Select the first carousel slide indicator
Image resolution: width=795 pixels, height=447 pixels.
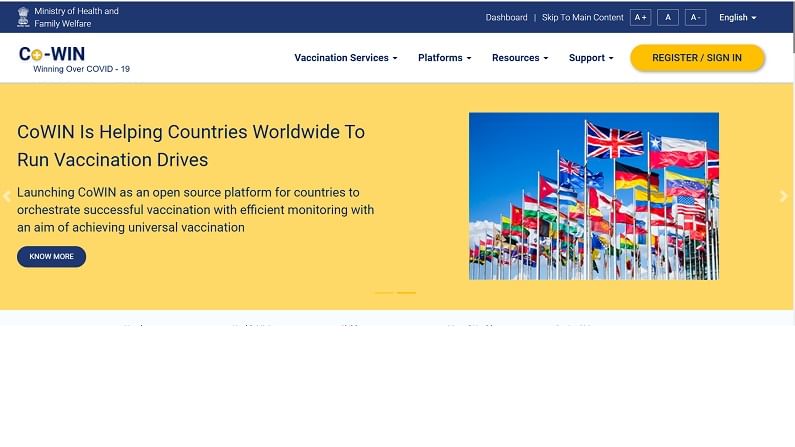[384, 292]
